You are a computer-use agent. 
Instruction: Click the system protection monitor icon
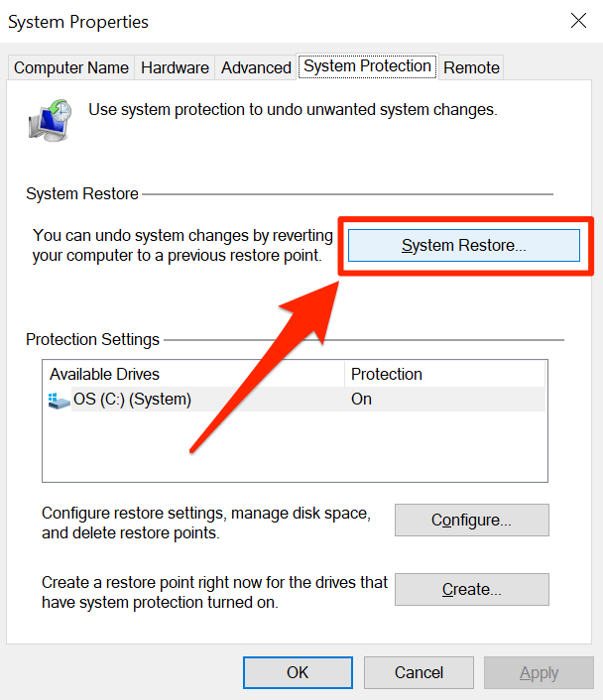point(48,118)
